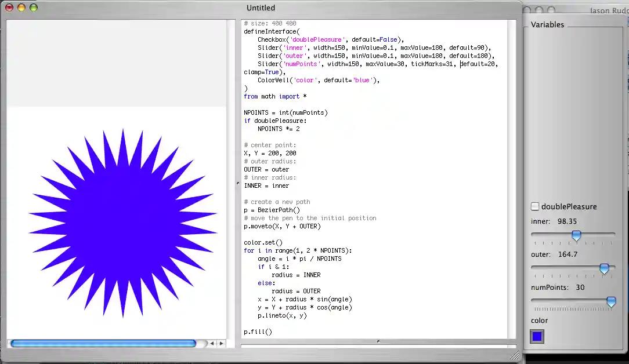Click the resize grip of the code window
This screenshot has width=629, height=364.
[514, 355]
